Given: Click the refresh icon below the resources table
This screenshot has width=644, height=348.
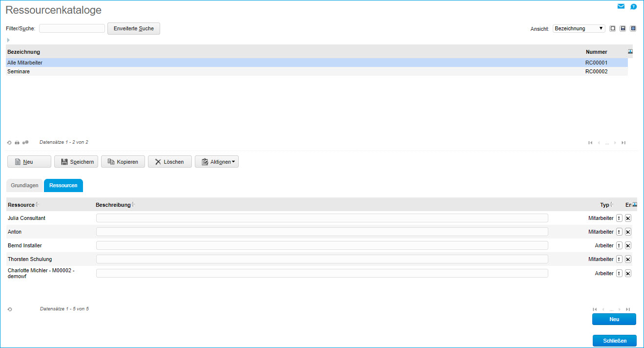Looking at the screenshot, I should (x=9, y=309).
